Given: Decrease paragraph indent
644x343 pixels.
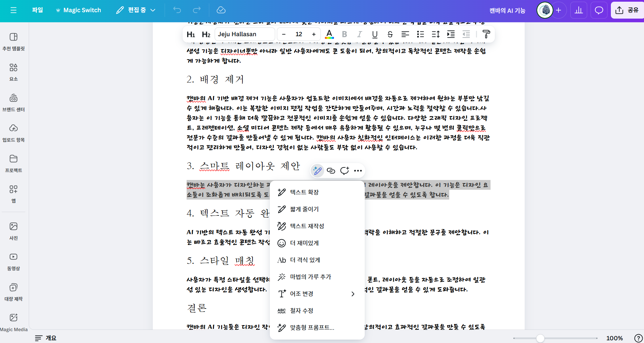Looking at the screenshot, I should (466, 34).
